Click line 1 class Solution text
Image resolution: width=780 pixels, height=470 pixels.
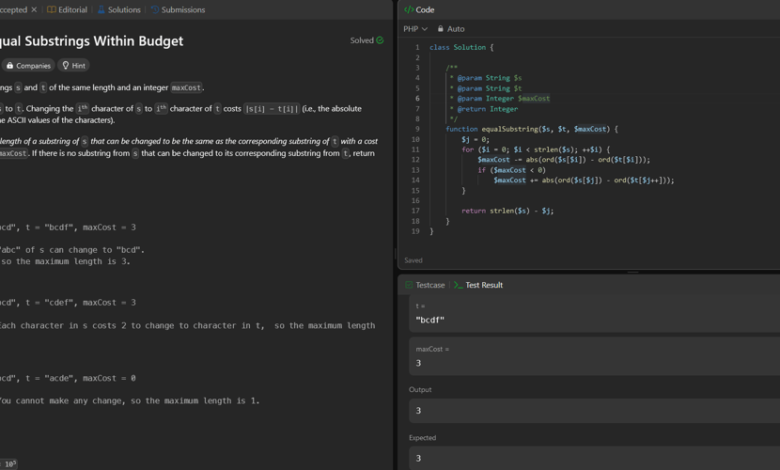[461, 47]
